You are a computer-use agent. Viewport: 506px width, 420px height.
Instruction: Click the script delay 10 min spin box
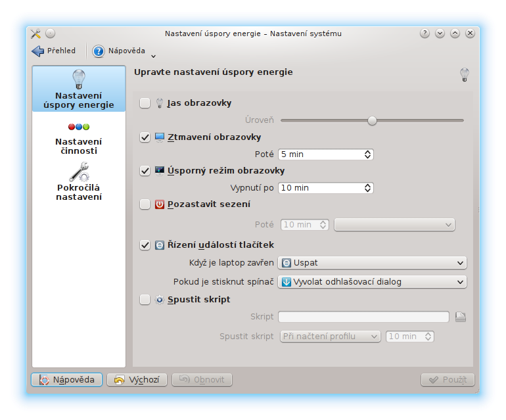(410, 337)
